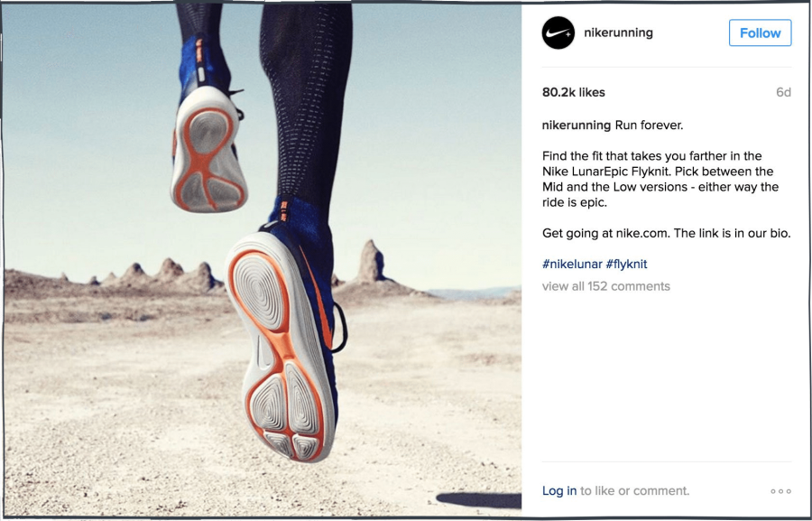Open the #flyknit hashtag
Viewport: 812px width, 521px height.
tap(627, 264)
